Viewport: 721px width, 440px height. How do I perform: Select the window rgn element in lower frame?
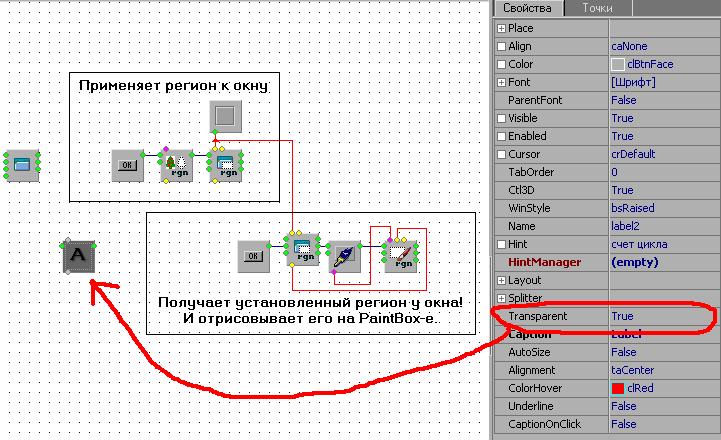tap(301, 254)
